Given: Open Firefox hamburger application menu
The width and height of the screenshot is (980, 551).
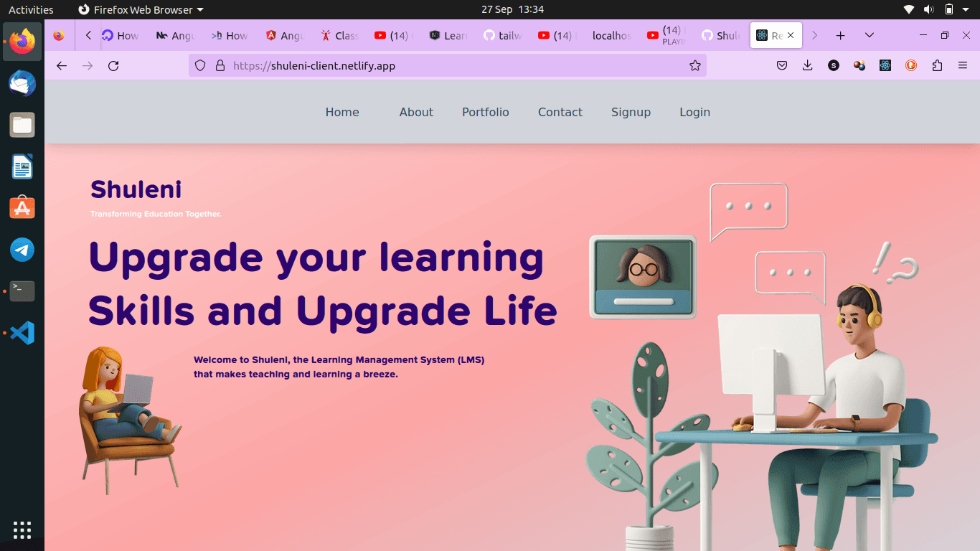Looking at the screenshot, I should (x=963, y=66).
